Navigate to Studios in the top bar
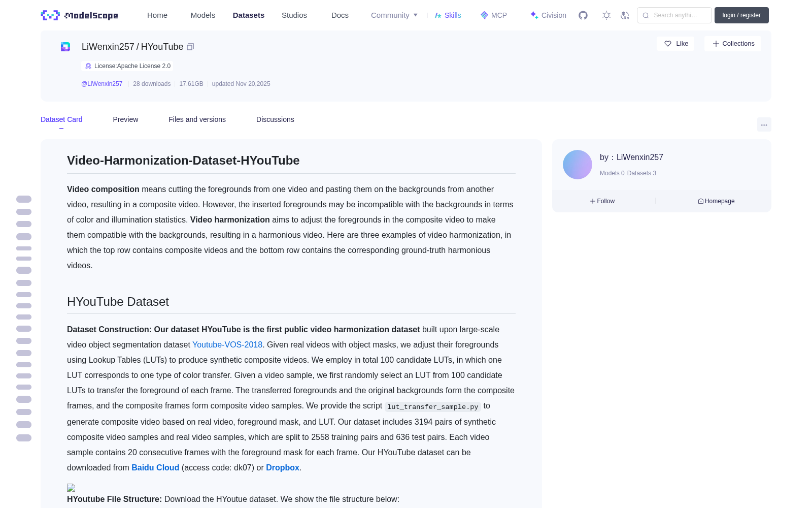 pyautogui.click(x=294, y=15)
